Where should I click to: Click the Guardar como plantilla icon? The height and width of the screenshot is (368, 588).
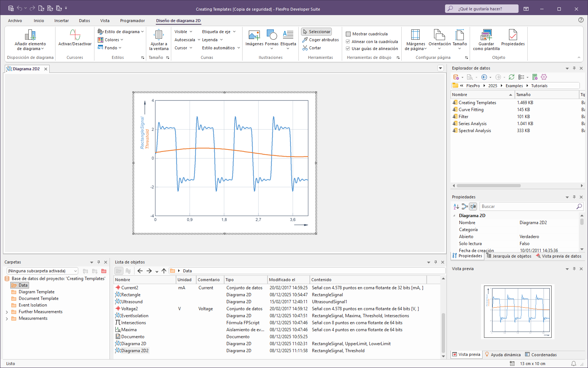pos(486,35)
